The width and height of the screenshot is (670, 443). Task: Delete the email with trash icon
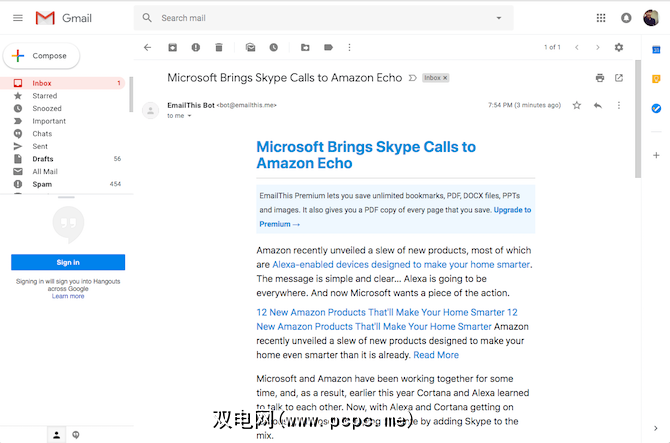[219, 47]
